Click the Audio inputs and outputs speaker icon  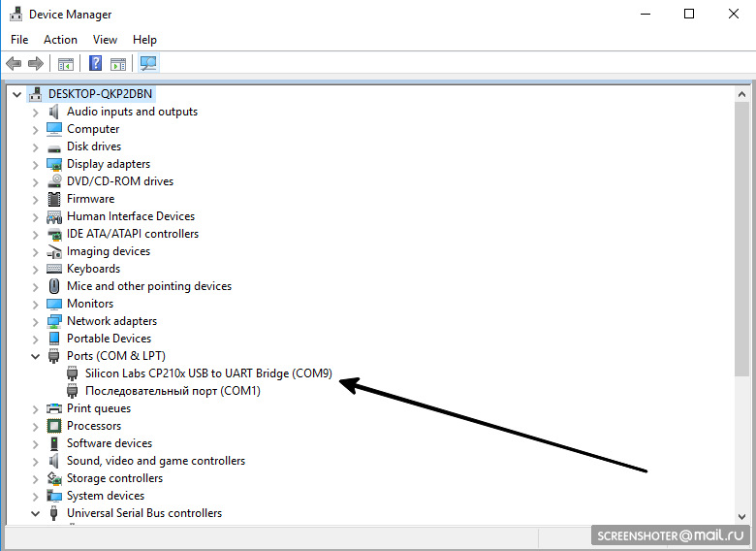pyautogui.click(x=55, y=112)
